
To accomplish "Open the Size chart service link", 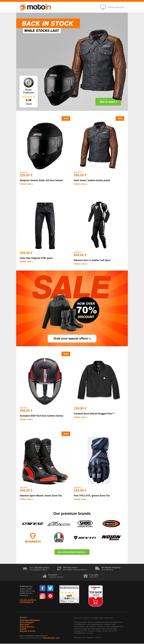I will coord(24,625).
